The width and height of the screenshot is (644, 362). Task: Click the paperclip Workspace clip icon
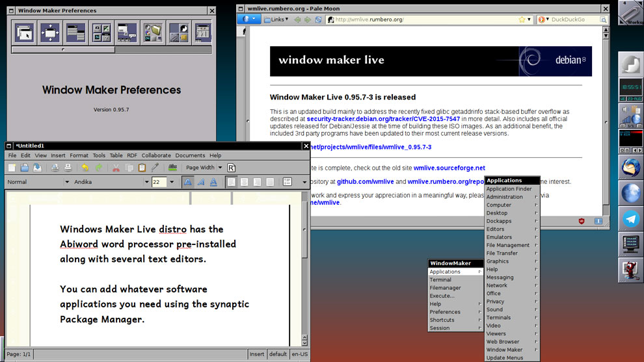click(x=631, y=13)
